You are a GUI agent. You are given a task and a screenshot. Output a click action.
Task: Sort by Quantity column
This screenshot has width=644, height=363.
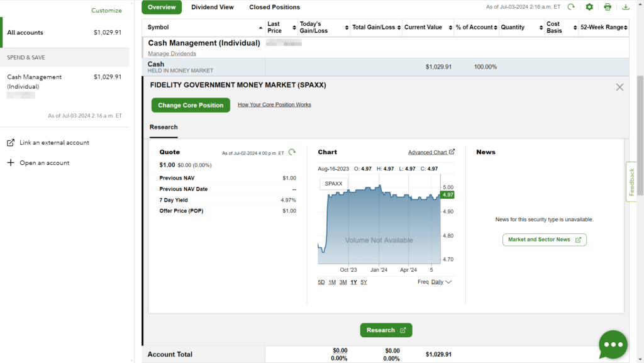(x=541, y=28)
